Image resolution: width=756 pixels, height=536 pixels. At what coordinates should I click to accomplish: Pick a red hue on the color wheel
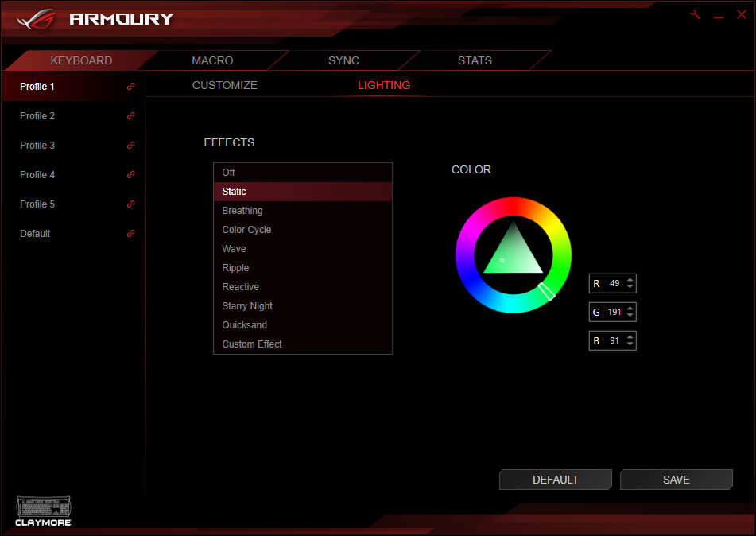(x=513, y=205)
